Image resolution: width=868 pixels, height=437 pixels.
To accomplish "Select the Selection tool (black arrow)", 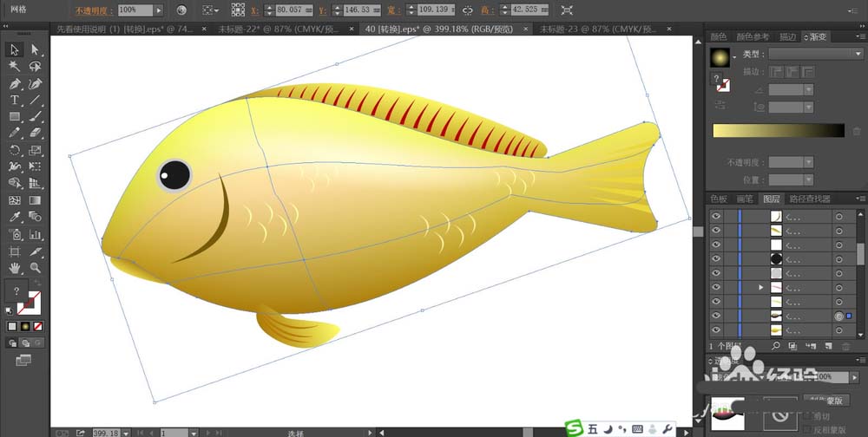I will click(x=15, y=49).
